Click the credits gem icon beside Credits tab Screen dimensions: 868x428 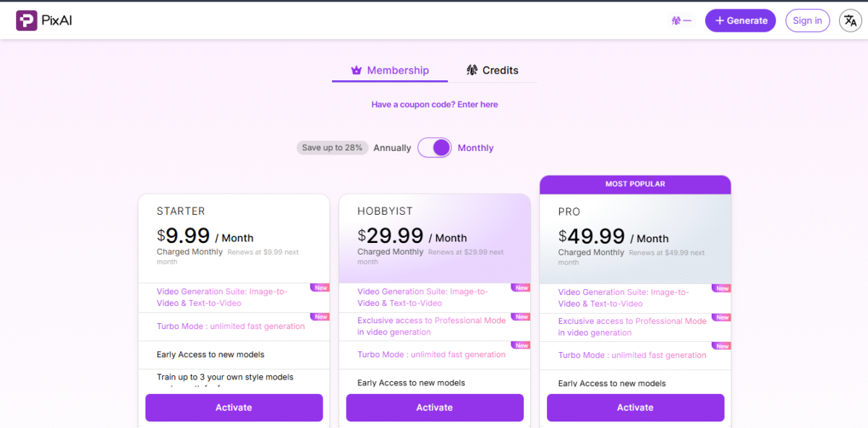click(x=474, y=70)
